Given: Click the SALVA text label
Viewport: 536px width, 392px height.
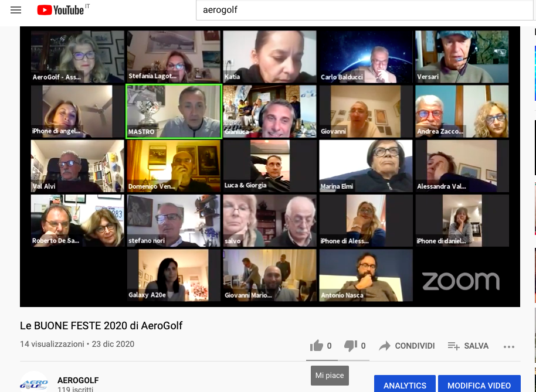Looking at the screenshot, I should tap(476, 346).
